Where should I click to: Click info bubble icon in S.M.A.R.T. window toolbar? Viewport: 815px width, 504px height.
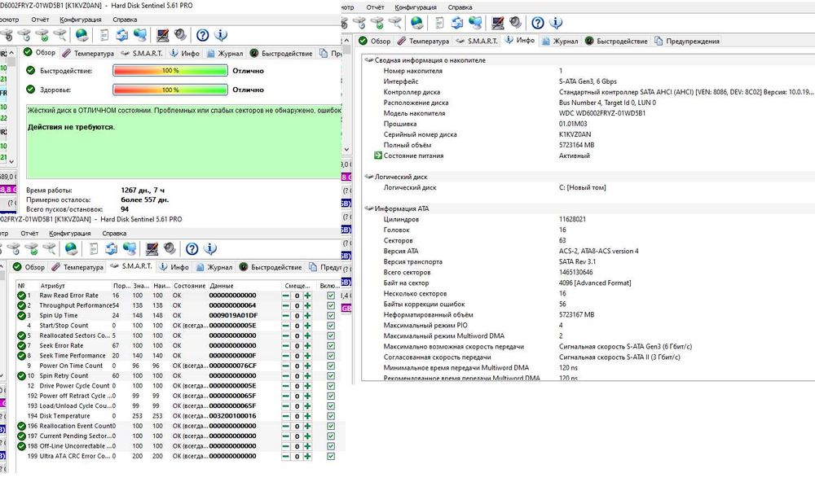click(210, 248)
